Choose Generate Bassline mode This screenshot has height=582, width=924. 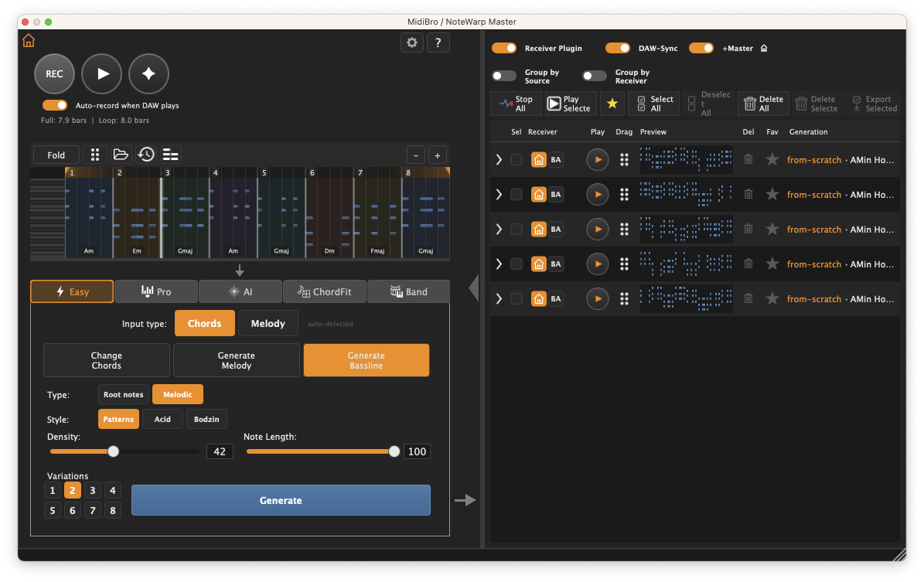[366, 360]
